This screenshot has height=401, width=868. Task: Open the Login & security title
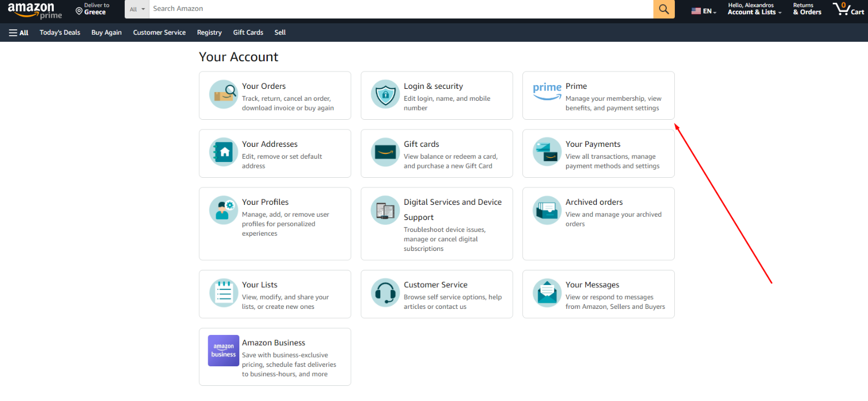(433, 86)
